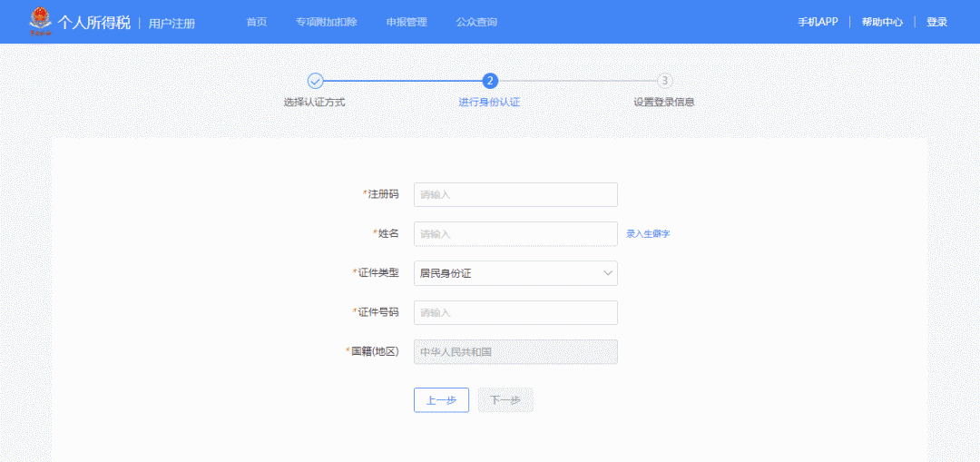Click the step 3 circle indicator
The image size is (980, 462).
(664, 81)
